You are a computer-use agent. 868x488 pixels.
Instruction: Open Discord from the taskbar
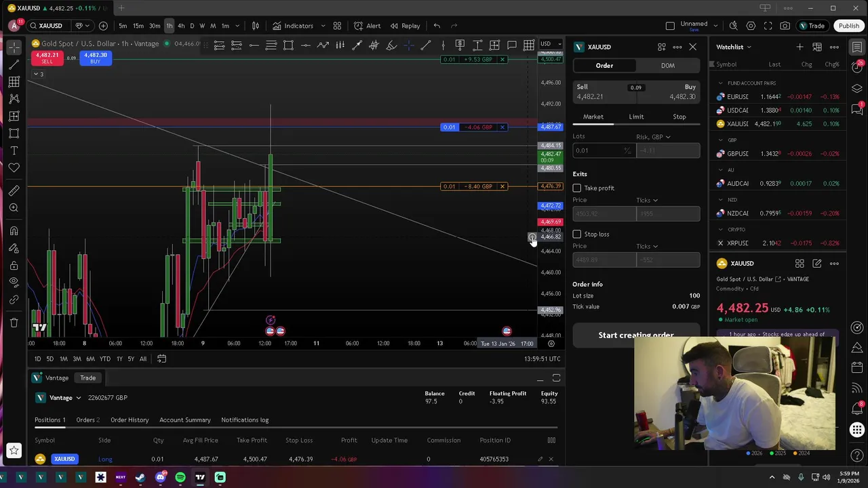coord(160,477)
